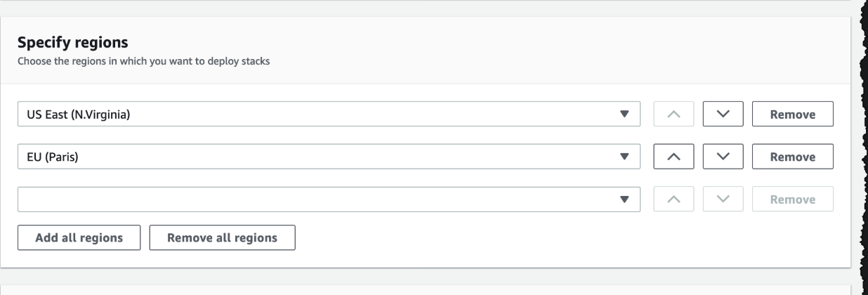Move US East (N.Virginia) down one position
The image size is (868, 295).
723,114
